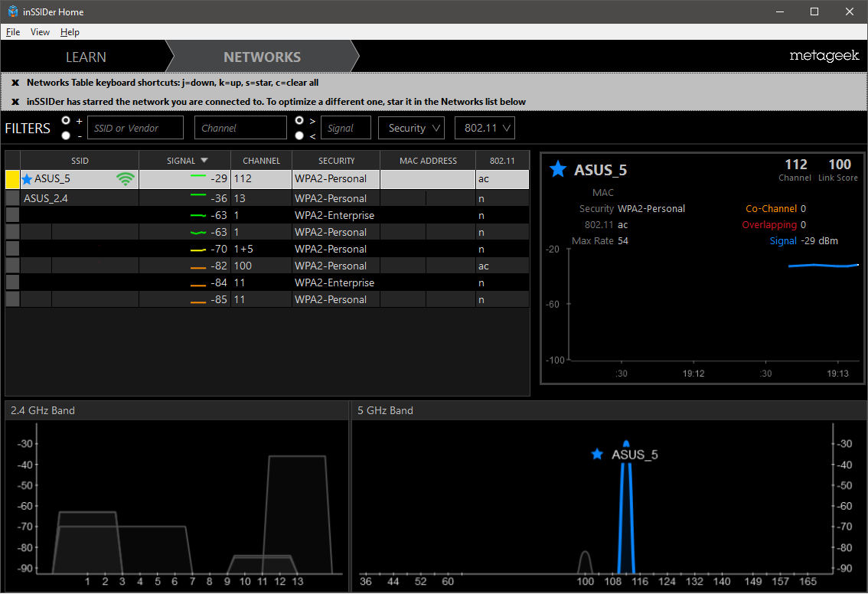Close the inSSIDer Home window
868x594 pixels.
tap(850, 11)
